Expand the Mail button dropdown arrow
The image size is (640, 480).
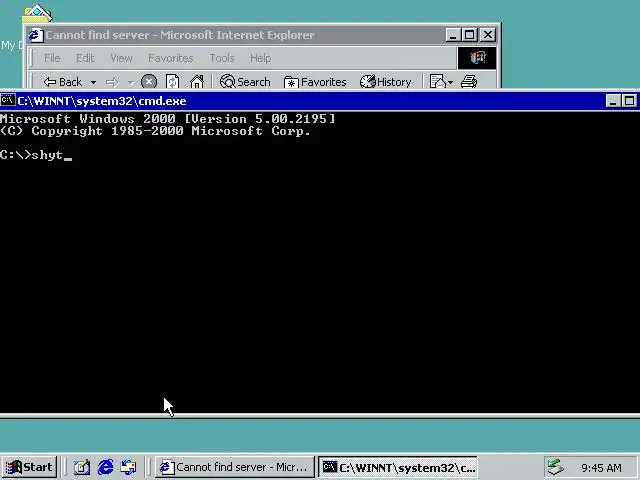451,82
